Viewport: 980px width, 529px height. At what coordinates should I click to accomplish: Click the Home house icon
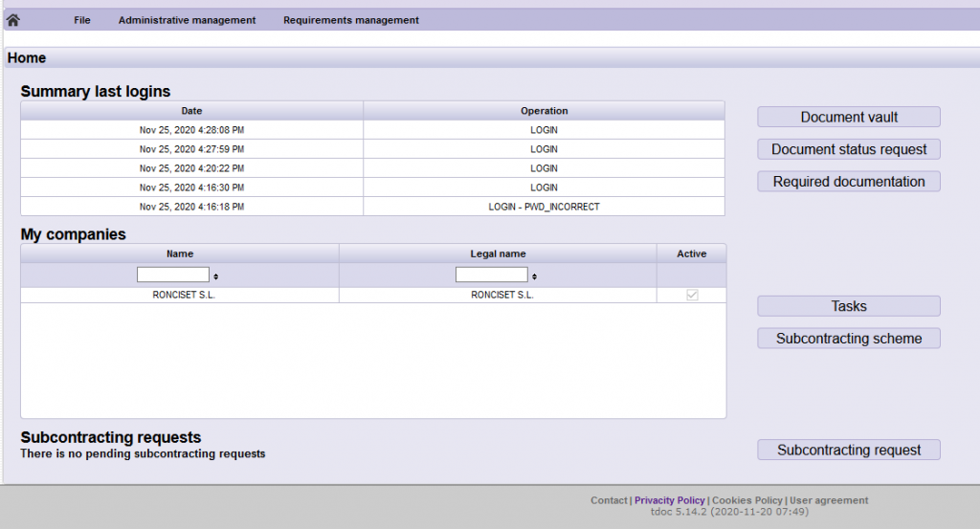(x=13, y=20)
